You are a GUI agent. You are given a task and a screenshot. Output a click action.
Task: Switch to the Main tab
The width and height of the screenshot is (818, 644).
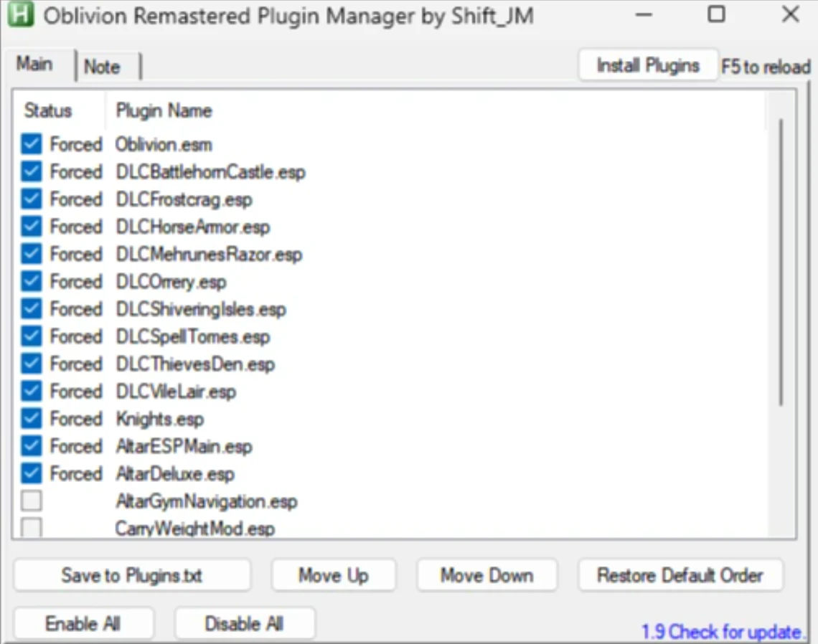tap(35, 64)
